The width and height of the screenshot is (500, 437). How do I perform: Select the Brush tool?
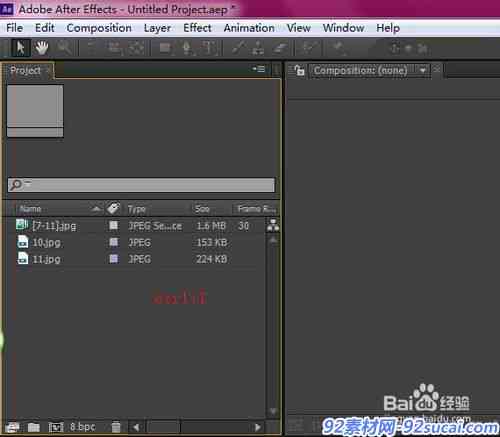(239, 48)
